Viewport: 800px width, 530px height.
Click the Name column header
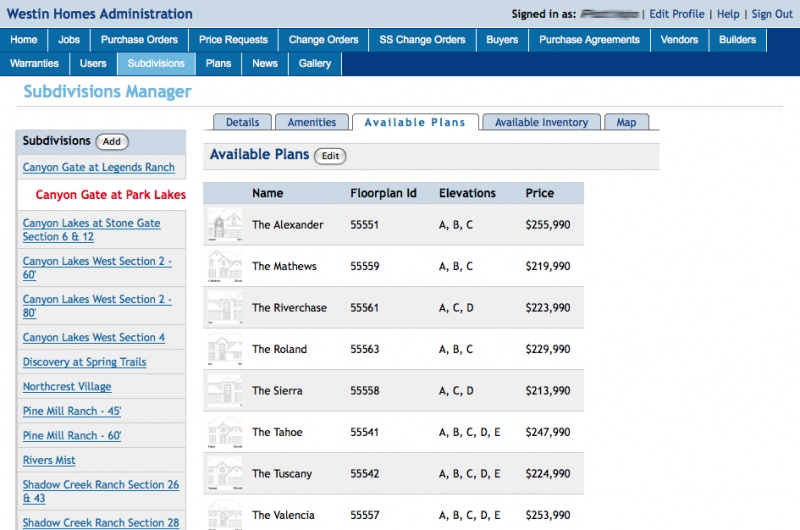267,193
